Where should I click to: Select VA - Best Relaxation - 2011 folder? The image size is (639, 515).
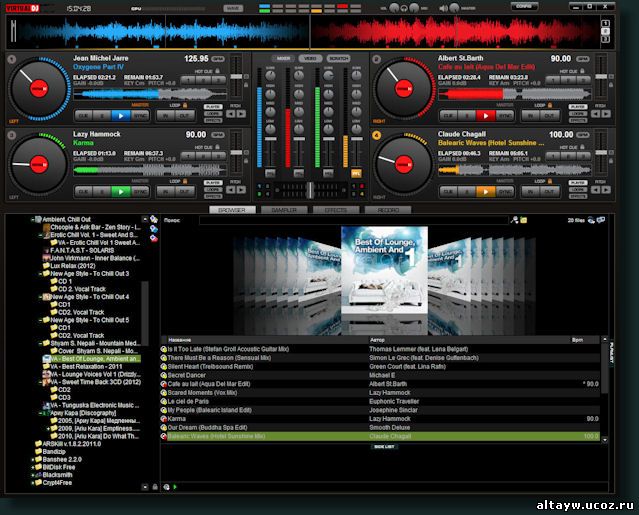tap(86, 367)
